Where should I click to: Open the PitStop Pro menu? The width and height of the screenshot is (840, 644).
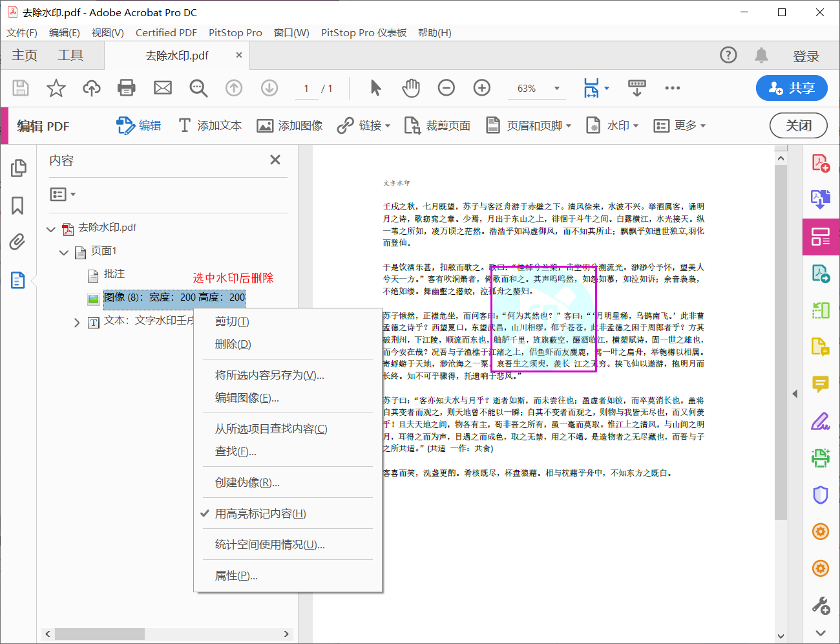[x=235, y=33]
